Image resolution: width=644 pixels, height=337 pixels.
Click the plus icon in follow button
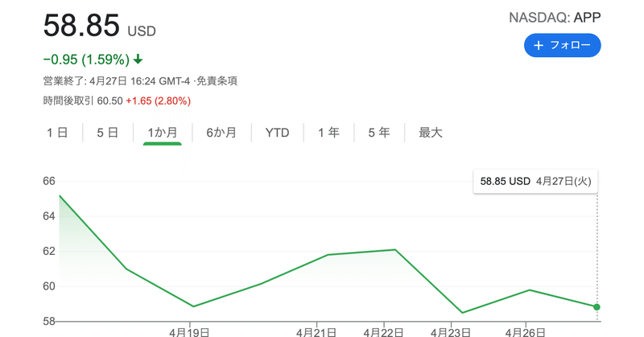pos(539,45)
